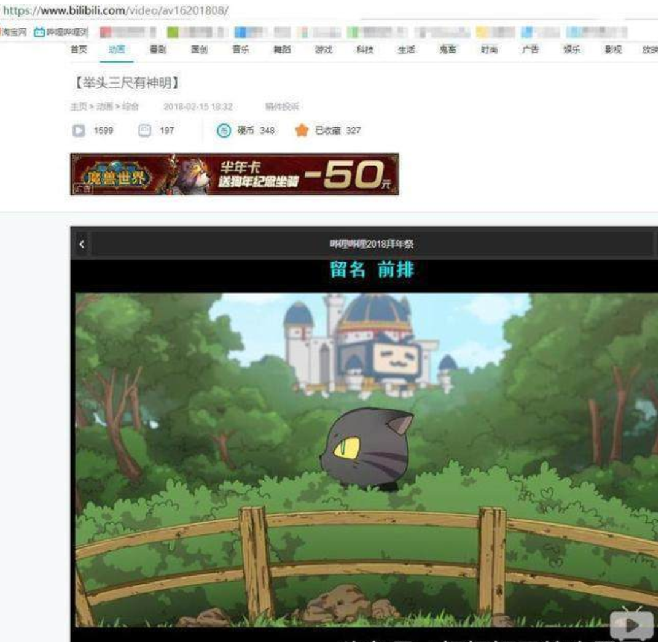Select the 首页 home link

tap(79, 50)
